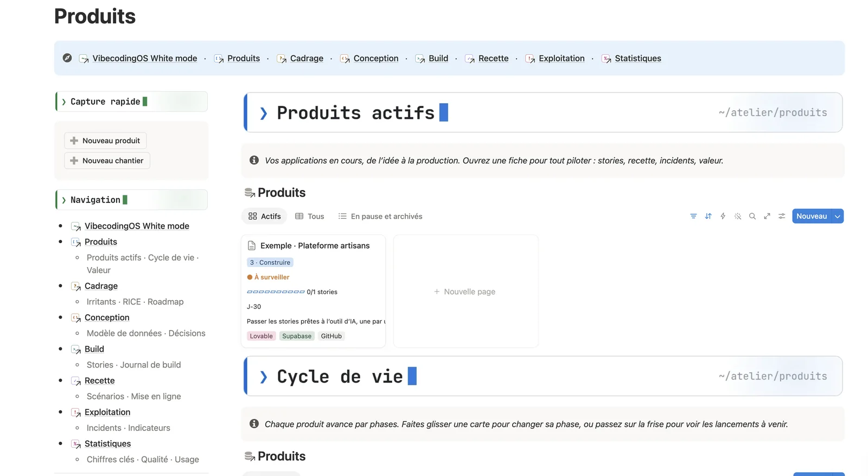The image size is (868, 476).
Task: Click the AI sparkle icon in the database toolbar
Action: click(738, 216)
